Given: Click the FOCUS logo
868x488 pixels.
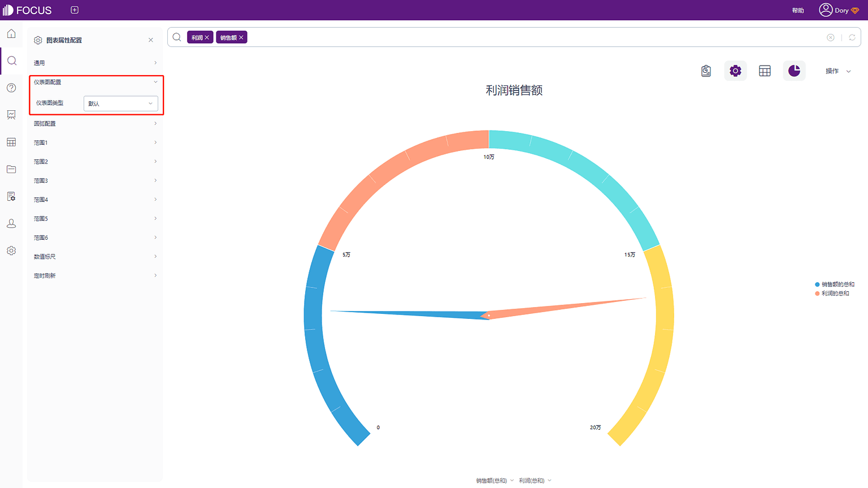Looking at the screenshot, I should (27, 10).
